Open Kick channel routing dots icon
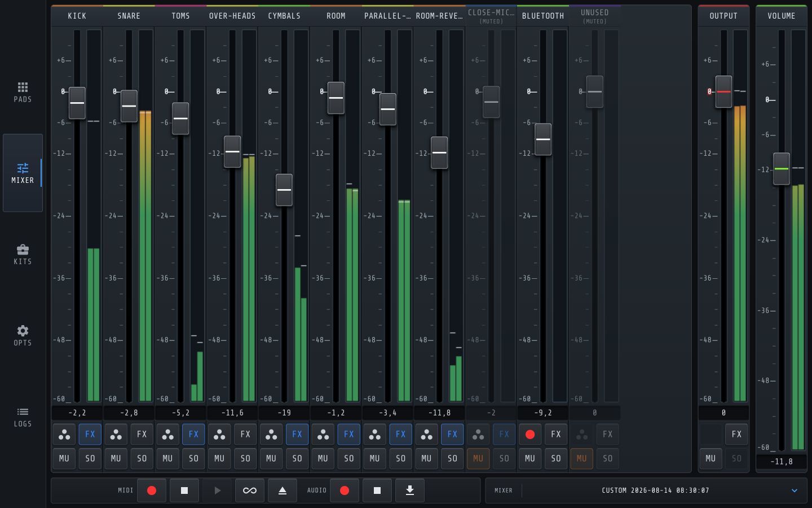 tap(64, 435)
